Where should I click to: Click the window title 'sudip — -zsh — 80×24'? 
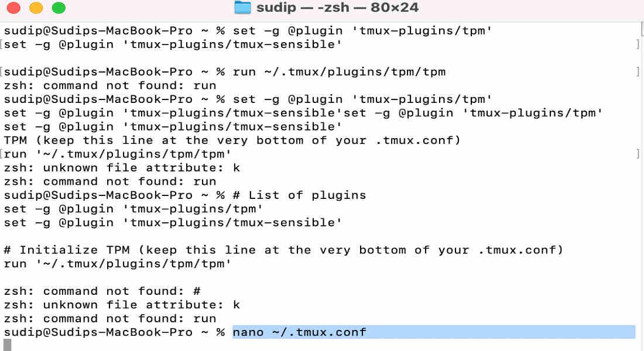click(337, 8)
